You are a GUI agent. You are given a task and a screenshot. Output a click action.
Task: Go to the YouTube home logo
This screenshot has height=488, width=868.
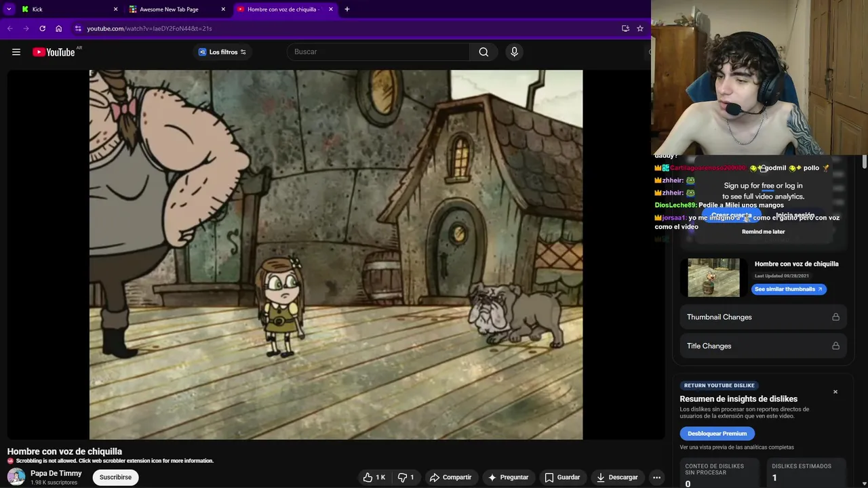tap(54, 52)
